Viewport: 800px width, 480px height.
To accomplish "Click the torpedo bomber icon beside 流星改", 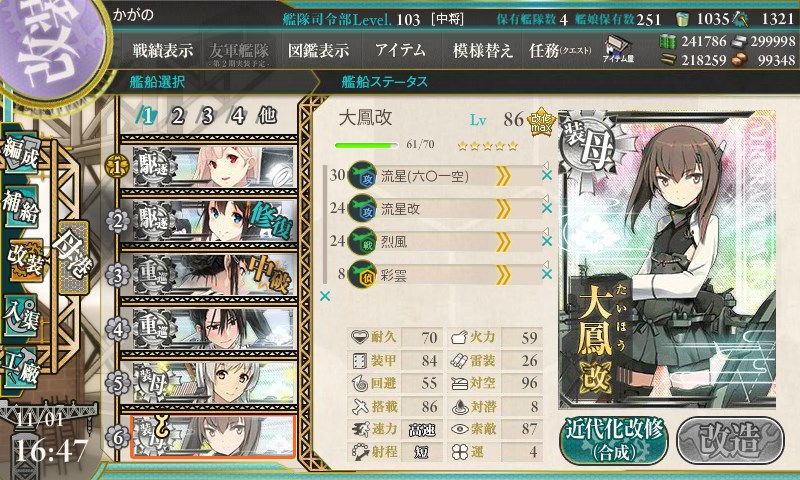I will pos(362,208).
